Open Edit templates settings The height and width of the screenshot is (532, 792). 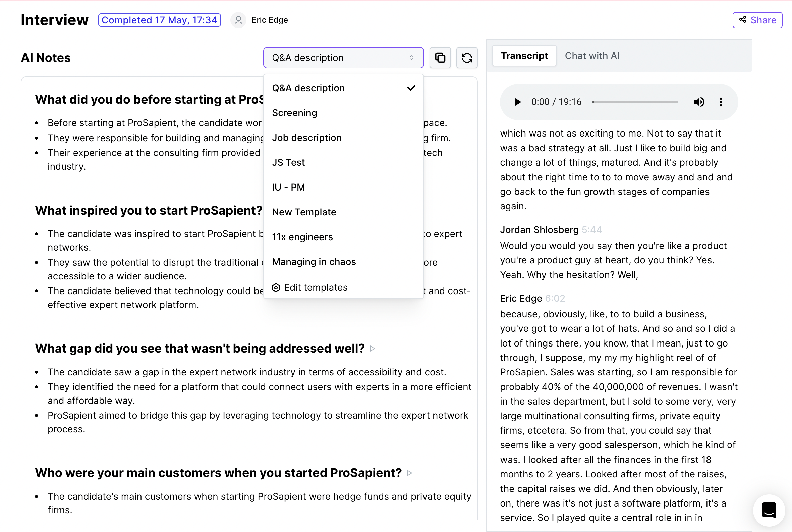pyautogui.click(x=316, y=288)
